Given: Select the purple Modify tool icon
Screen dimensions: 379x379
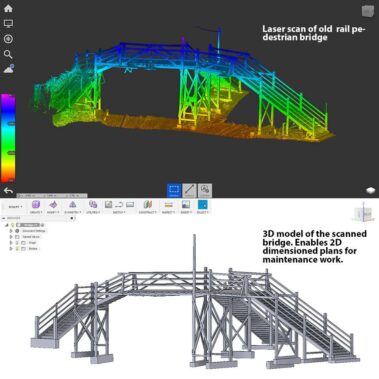Looking at the screenshot, I should point(53,204).
